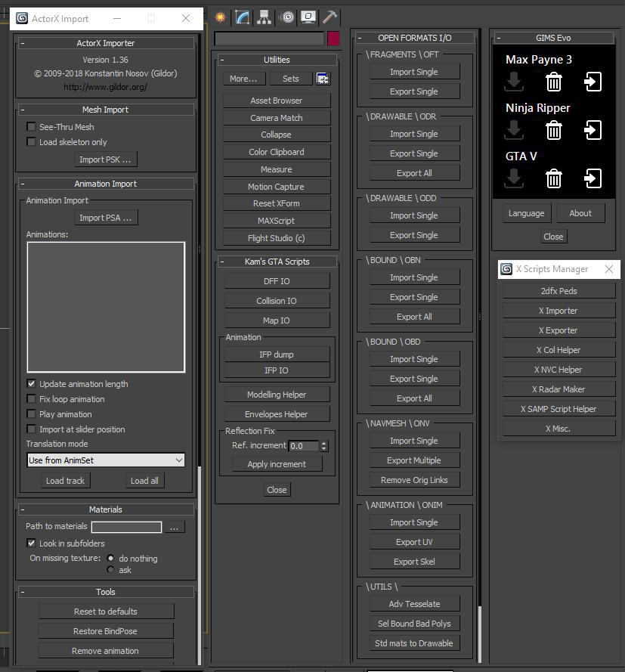The image size is (625, 672).
Task: Click the Path to materials input field
Action: pos(126,527)
